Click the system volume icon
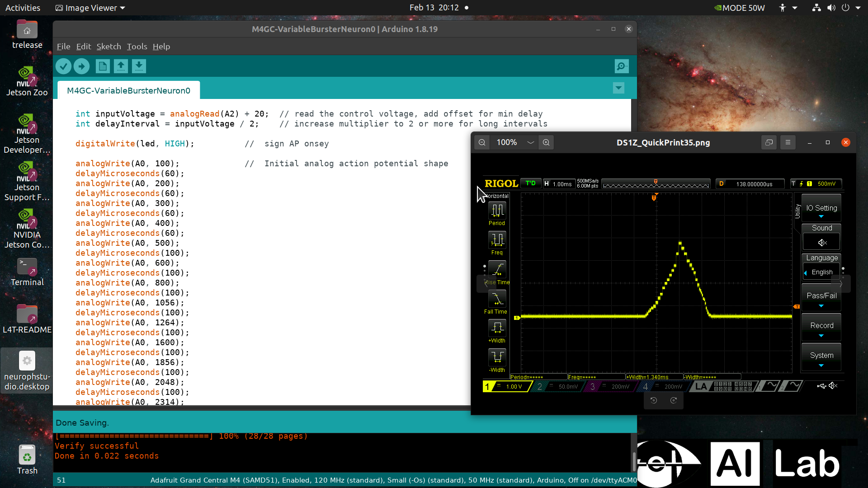 (831, 8)
